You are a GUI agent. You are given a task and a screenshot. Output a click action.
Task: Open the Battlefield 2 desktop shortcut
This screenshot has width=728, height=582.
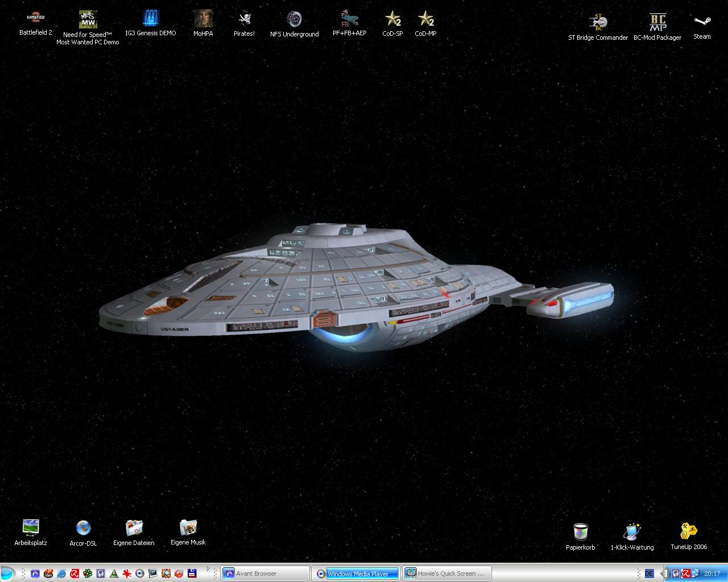35,23
